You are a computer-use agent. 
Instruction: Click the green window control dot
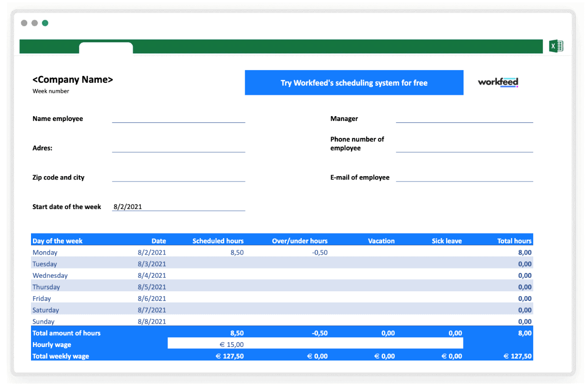(x=45, y=23)
